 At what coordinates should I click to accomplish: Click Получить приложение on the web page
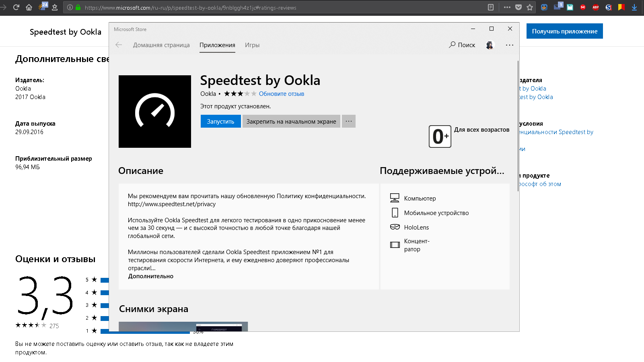click(565, 31)
